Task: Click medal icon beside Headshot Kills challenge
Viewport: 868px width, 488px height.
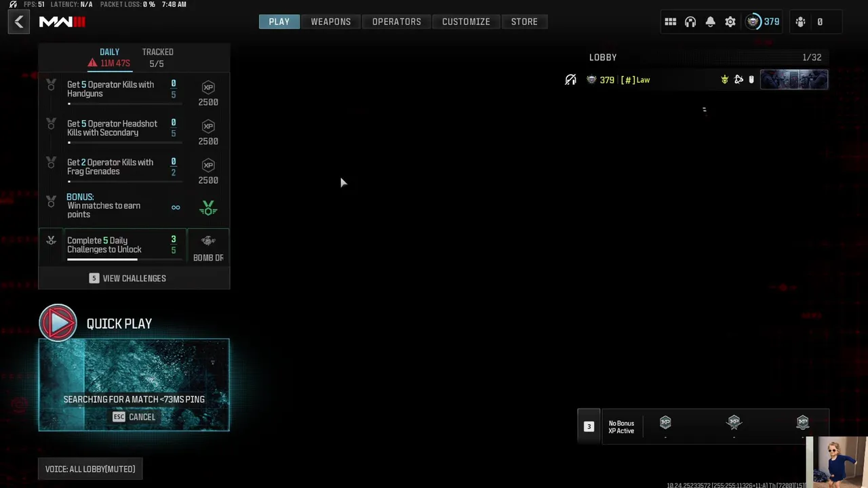Action: pos(51,124)
